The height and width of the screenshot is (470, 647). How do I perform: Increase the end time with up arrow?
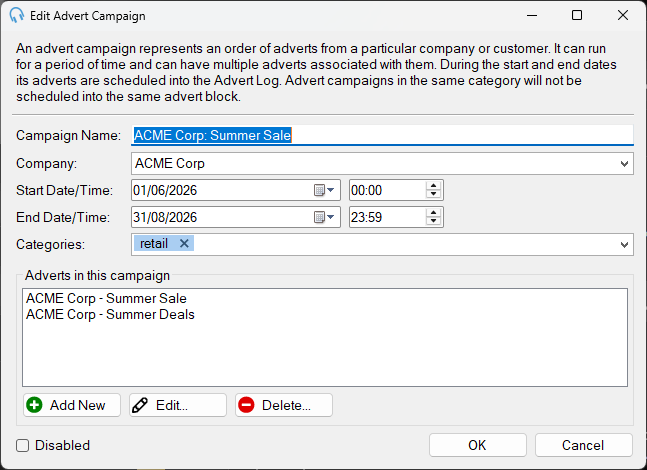[433, 213]
